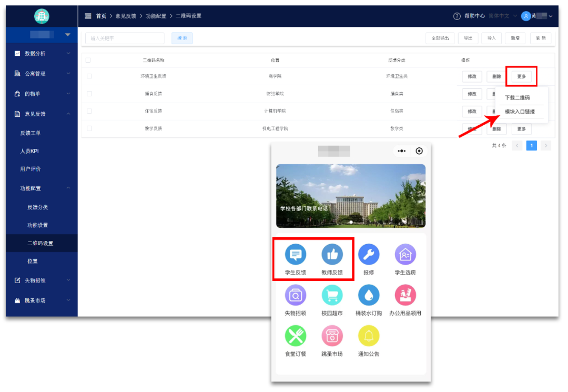Expand the 公寓管理 sidebar section
The width and height of the screenshot is (568, 392).
(x=39, y=73)
